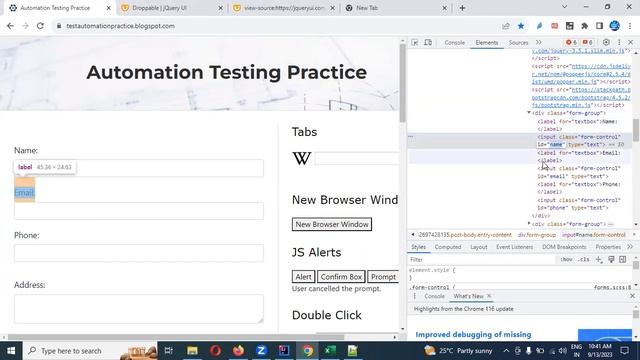The height and width of the screenshot is (360, 640).
Task: Click the Address textarea
Action: coord(139,309)
